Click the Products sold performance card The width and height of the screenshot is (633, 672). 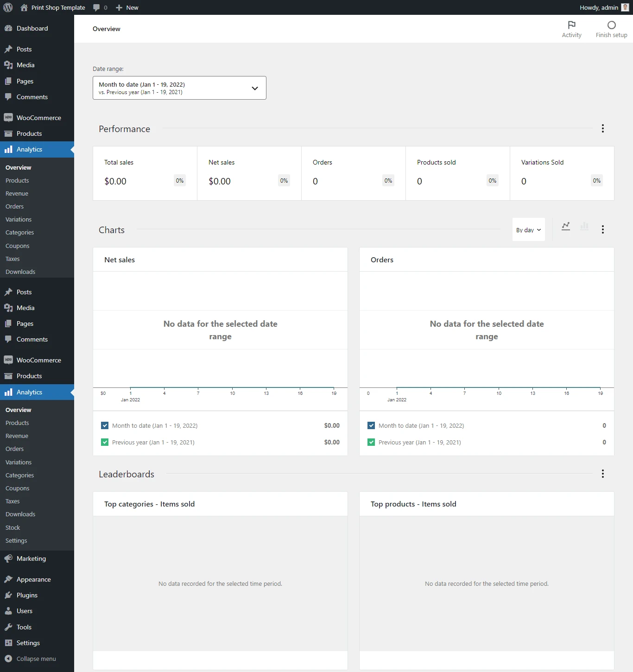tap(458, 173)
